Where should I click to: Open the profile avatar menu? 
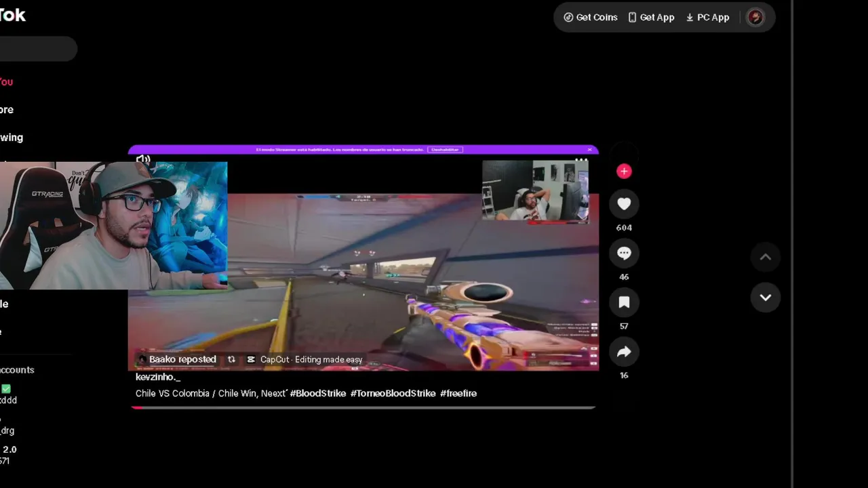pyautogui.click(x=755, y=18)
